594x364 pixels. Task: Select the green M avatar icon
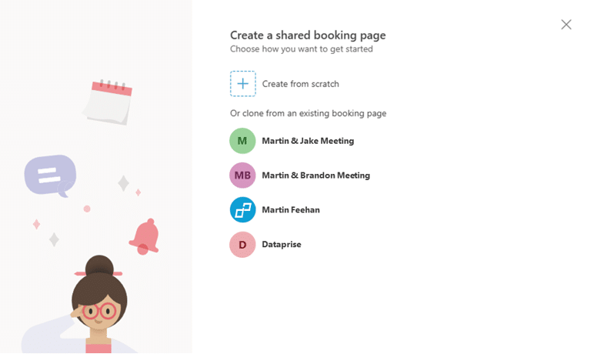coord(242,141)
